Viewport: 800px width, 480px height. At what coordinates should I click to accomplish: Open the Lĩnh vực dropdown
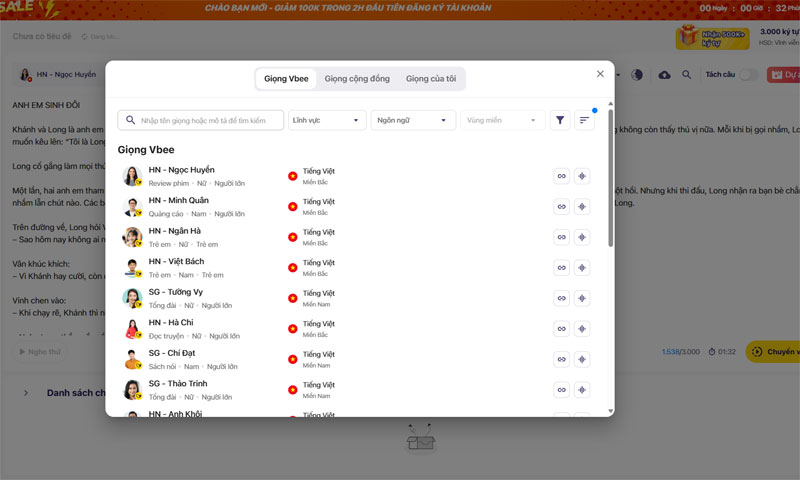pos(327,120)
